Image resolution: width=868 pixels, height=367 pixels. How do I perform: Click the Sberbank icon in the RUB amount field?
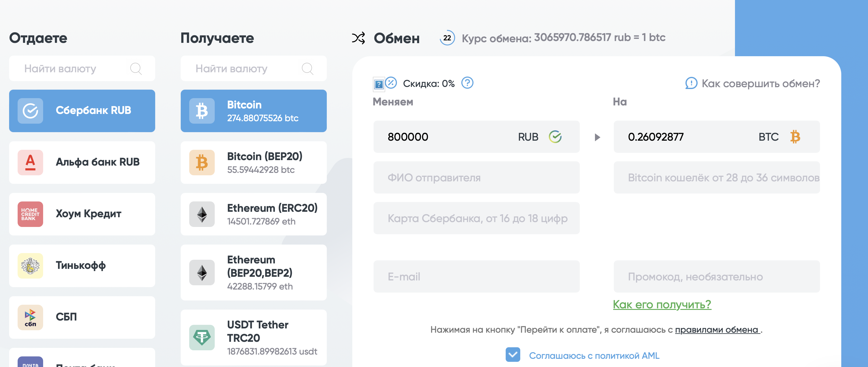555,137
